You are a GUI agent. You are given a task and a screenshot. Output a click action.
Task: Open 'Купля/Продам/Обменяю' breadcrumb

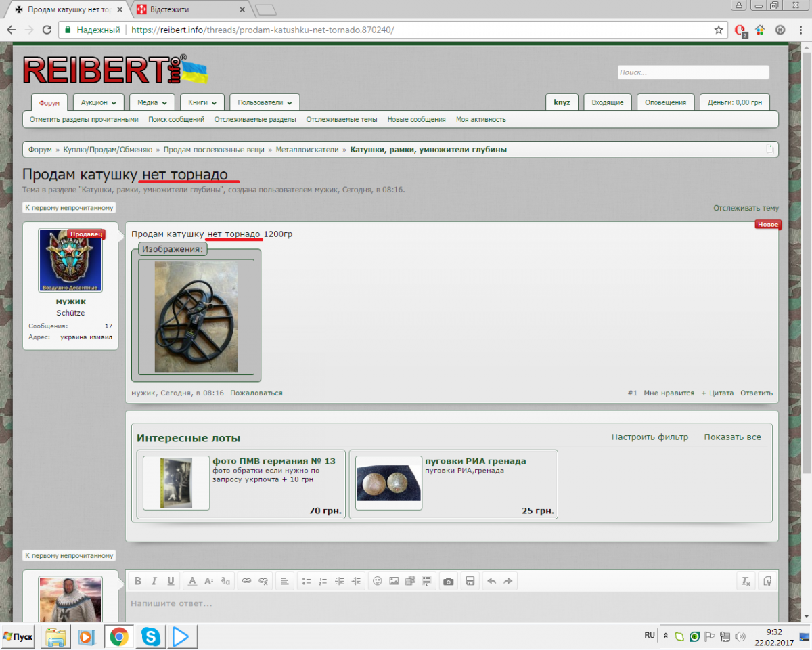click(x=108, y=150)
